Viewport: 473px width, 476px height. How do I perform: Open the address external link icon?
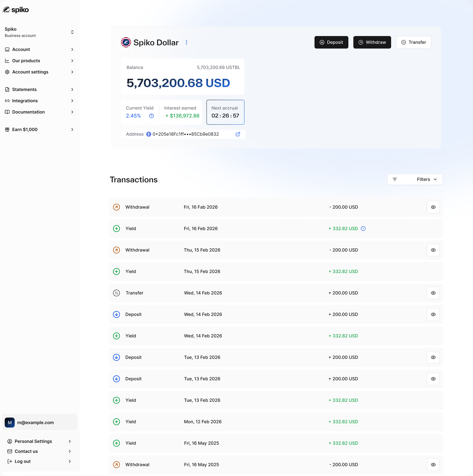click(x=238, y=134)
